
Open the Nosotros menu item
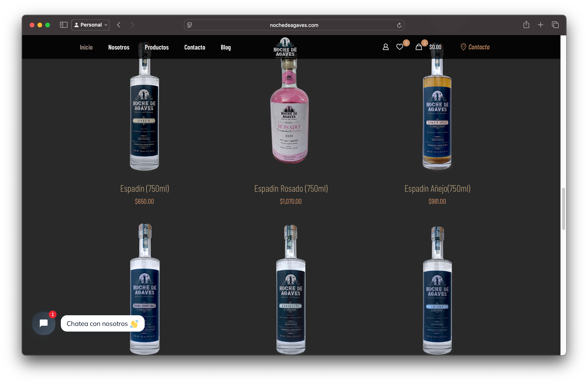coord(119,47)
